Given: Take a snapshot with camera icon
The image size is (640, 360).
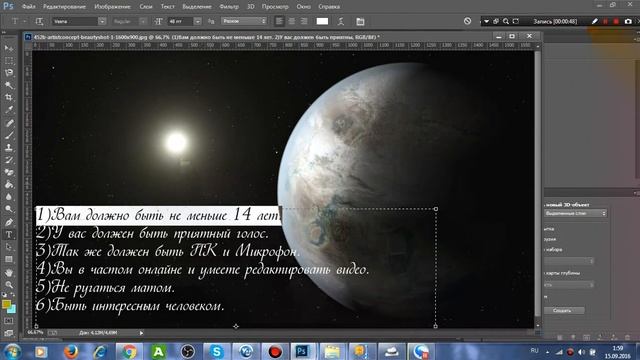Looking at the screenshot, I should tap(628, 21).
